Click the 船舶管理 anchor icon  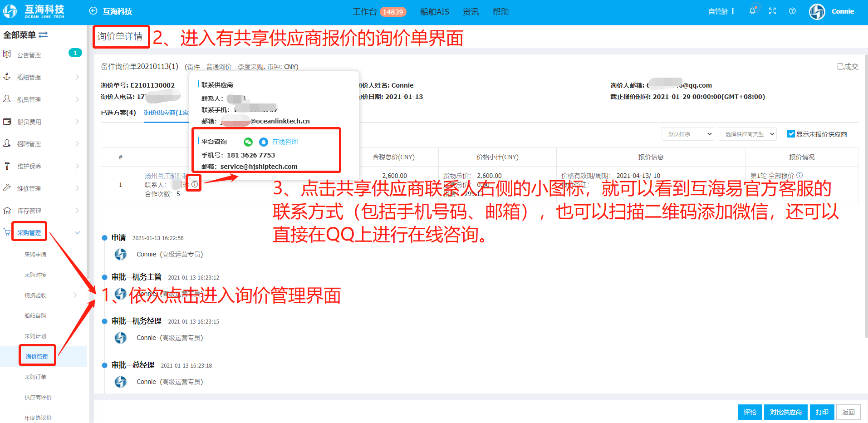tap(7, 77)
